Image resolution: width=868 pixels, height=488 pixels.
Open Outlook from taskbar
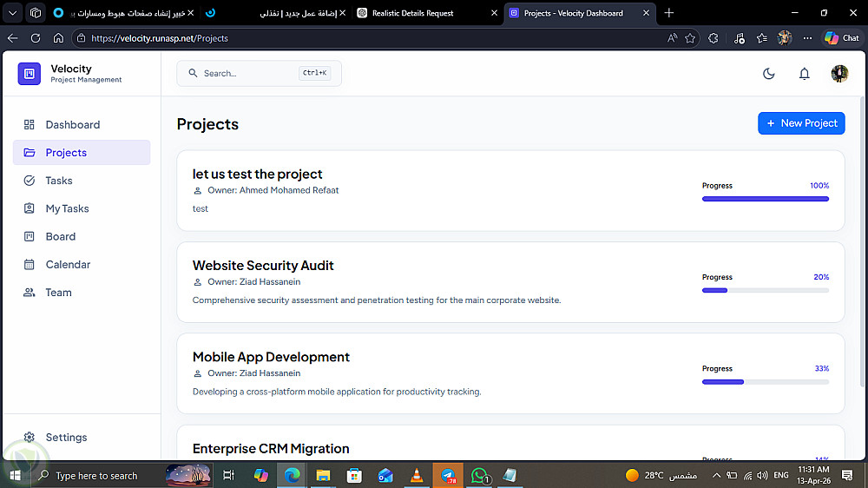tap(385, 475)
